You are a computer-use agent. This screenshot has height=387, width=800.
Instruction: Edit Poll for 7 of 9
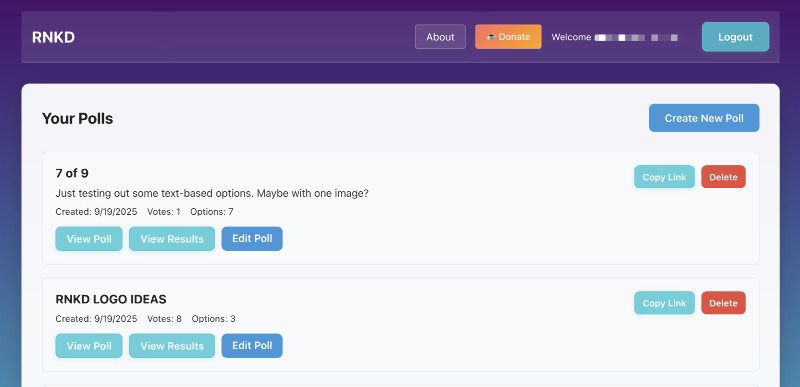tap(252, 239)
